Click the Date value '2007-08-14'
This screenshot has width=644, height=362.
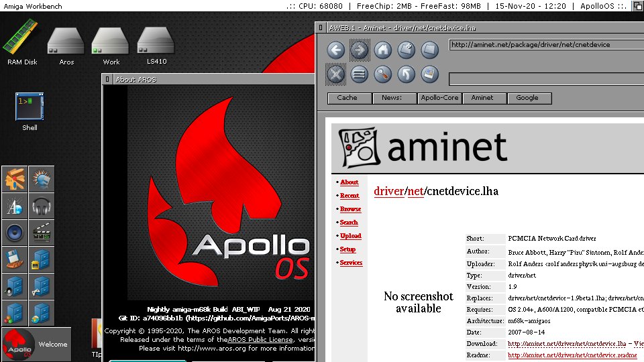(526, 333)
